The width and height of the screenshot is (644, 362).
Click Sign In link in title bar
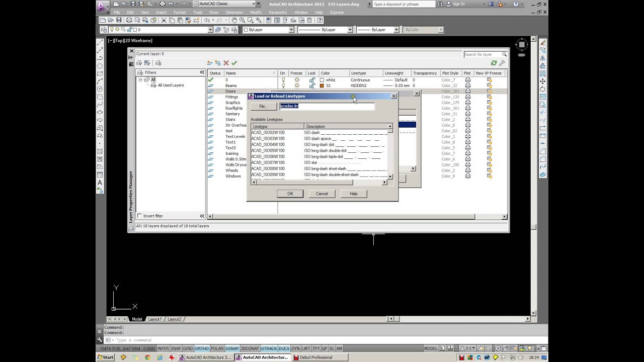458,4
